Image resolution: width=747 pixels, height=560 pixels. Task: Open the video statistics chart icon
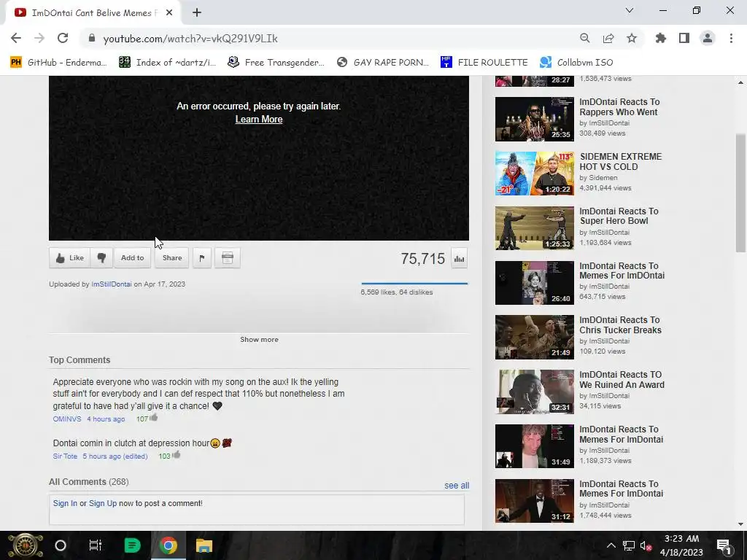(460, 259)
